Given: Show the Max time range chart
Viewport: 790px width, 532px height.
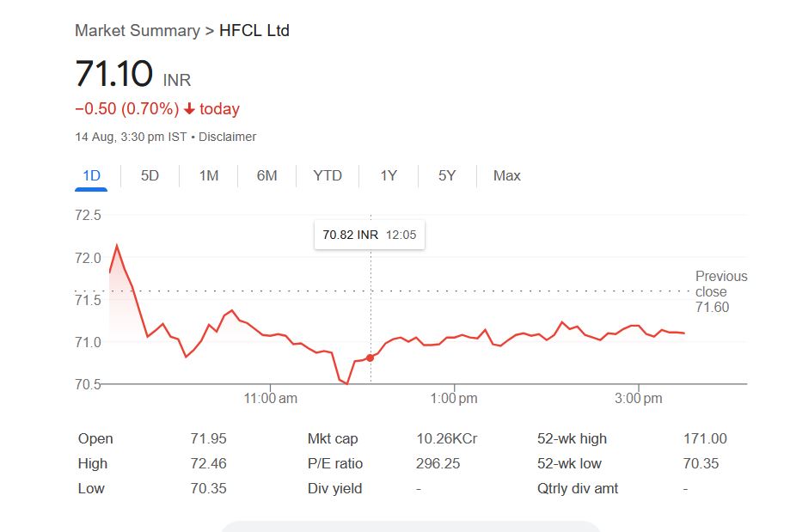Looking at the screenshot, I should click(506, 176).
